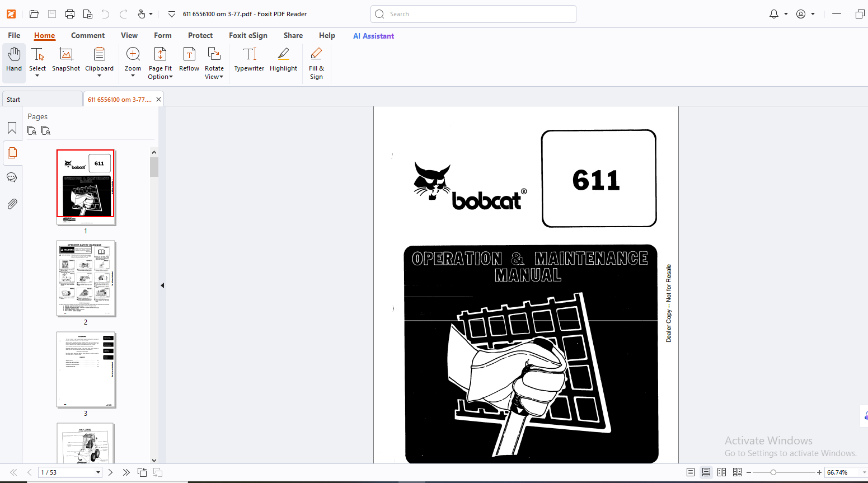Expand the Clipboard dropdown arrow
Screen dimensions: 868x483
tap(99, 76)
